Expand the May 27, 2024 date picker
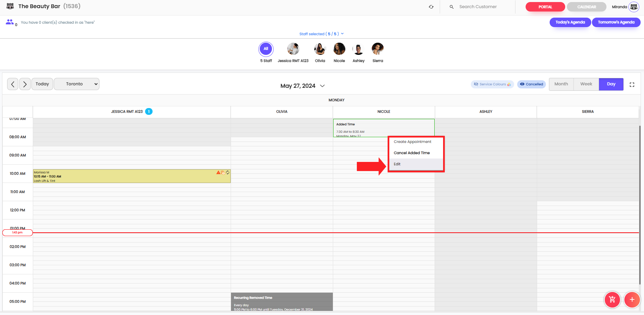Screen dimensions: 644x315 (302, 86)
